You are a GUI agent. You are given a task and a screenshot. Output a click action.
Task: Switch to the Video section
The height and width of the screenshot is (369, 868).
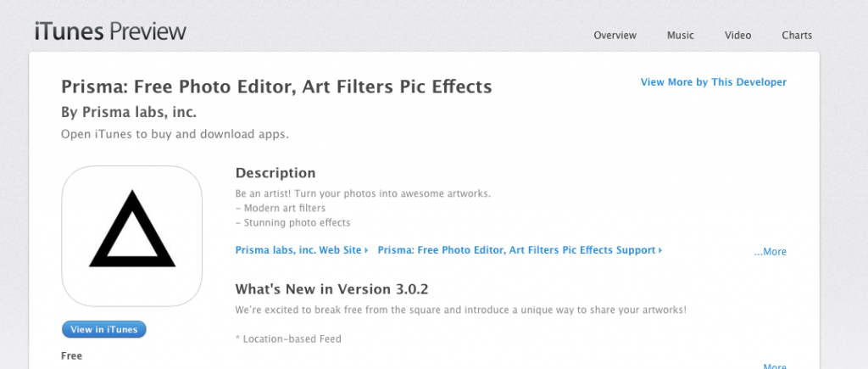(738, 36)
